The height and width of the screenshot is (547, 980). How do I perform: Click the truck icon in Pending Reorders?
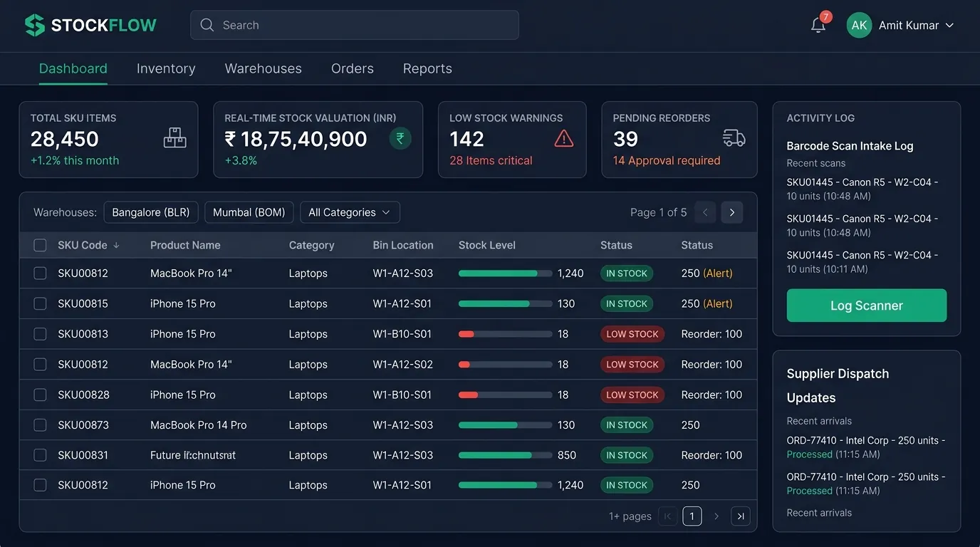coord(734,138)
